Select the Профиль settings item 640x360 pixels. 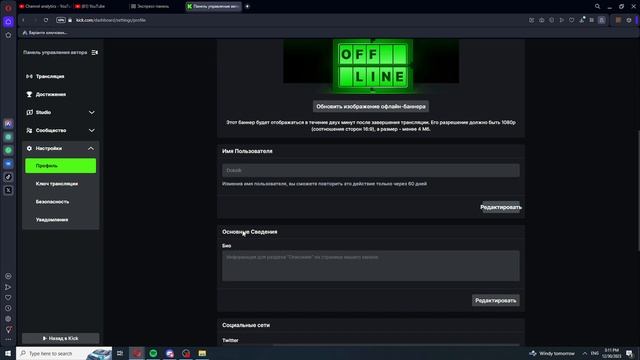pyautogui.click(x=60, y=166)
